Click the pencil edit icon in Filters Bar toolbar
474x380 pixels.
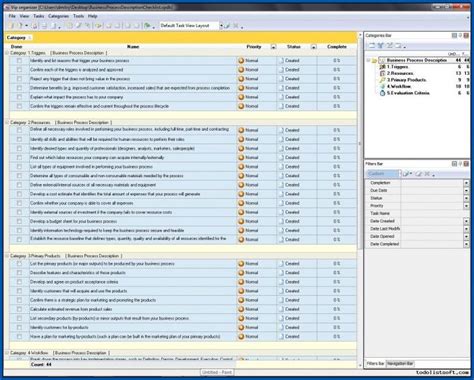pyautogui.click(x=419, y=174)
